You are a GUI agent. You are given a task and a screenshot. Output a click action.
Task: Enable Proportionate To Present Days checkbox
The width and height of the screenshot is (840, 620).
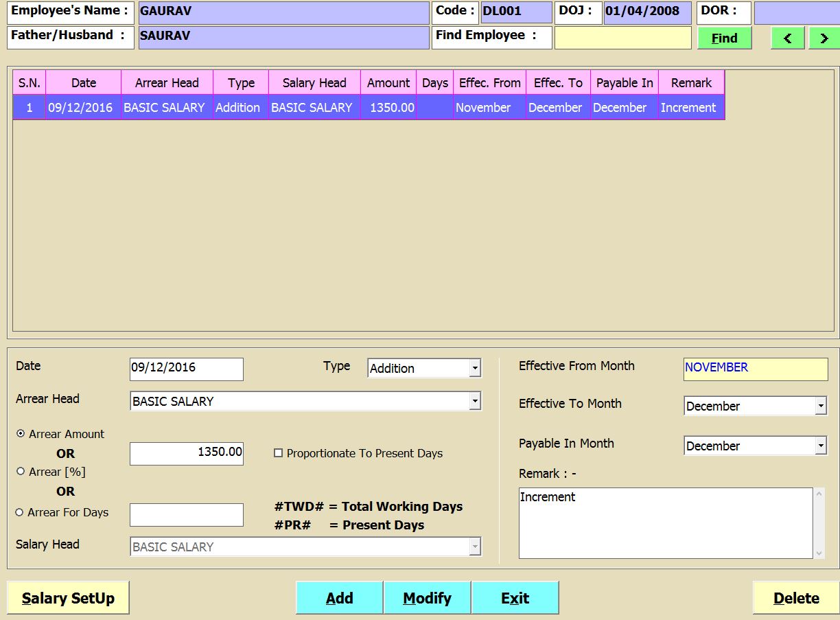(x=278, y=453)
